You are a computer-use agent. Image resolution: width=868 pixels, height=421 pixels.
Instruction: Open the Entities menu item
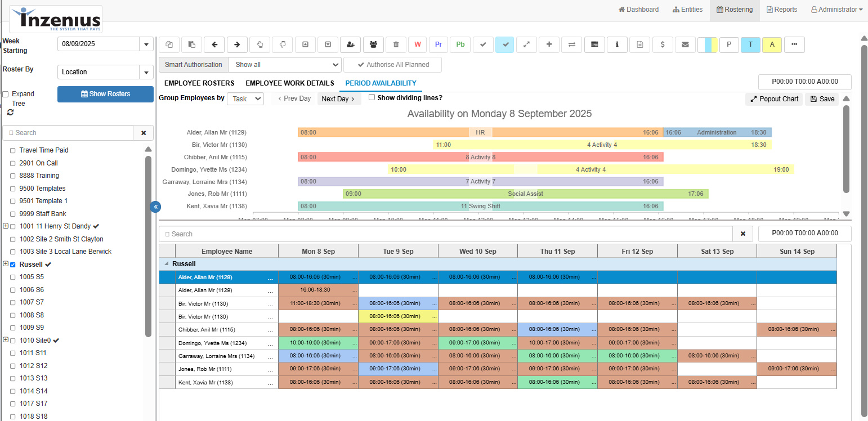pyautogui.click(x=687, y=10)
